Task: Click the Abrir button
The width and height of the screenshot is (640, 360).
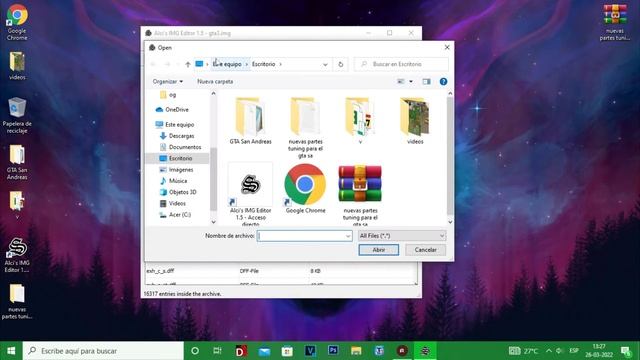Action: (378, 250)
